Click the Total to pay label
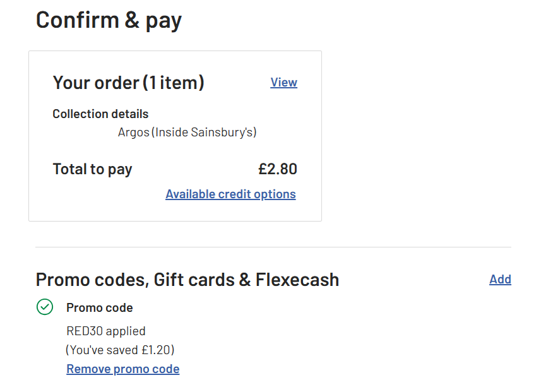 92,169
